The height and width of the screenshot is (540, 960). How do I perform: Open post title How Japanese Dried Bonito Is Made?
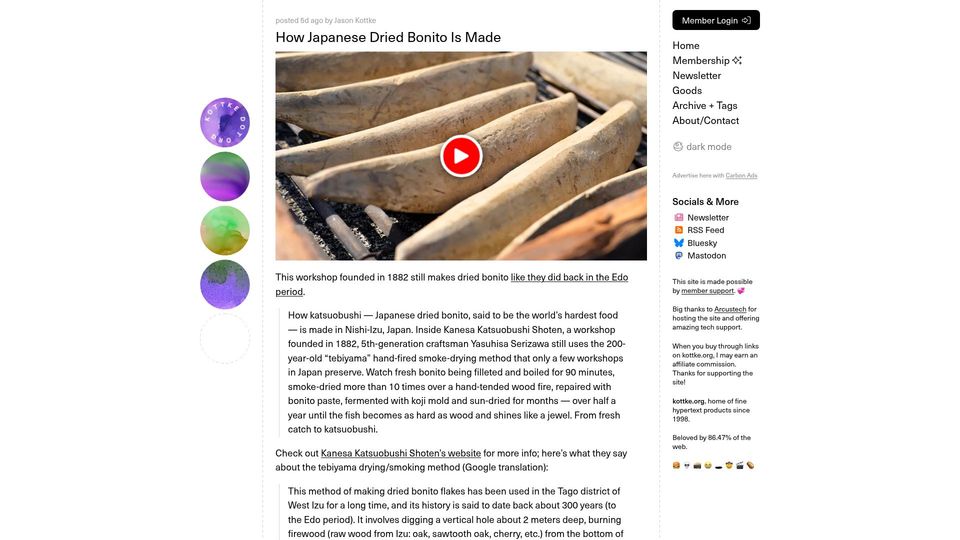click(x=388, y=37)
